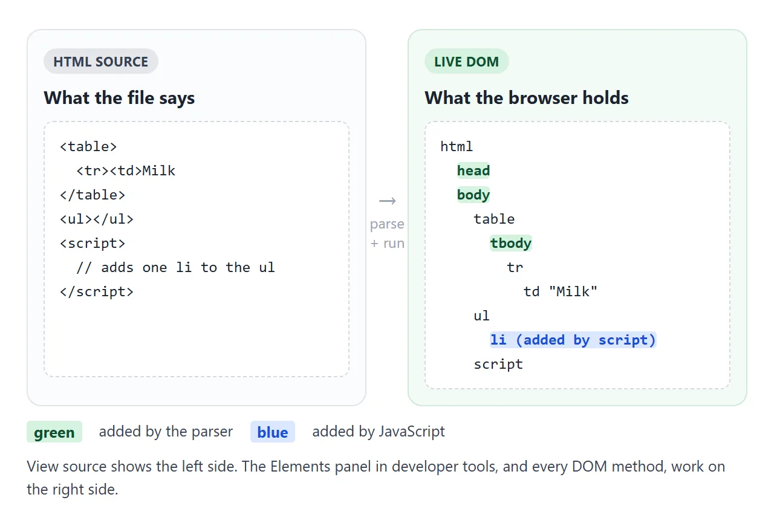Viewport: 774px width, 532px height.
Task: Click "added by the parser" legend text
Action: pyautogui.click(x=166, y=432)
